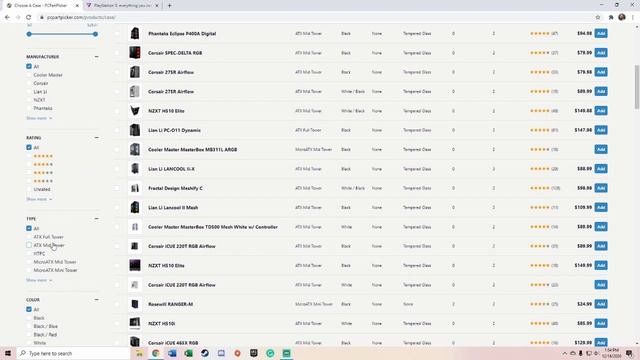Check the NZXT manufacturer filter
This screenshot has height=360, width=640.
(x=29, y=100)
